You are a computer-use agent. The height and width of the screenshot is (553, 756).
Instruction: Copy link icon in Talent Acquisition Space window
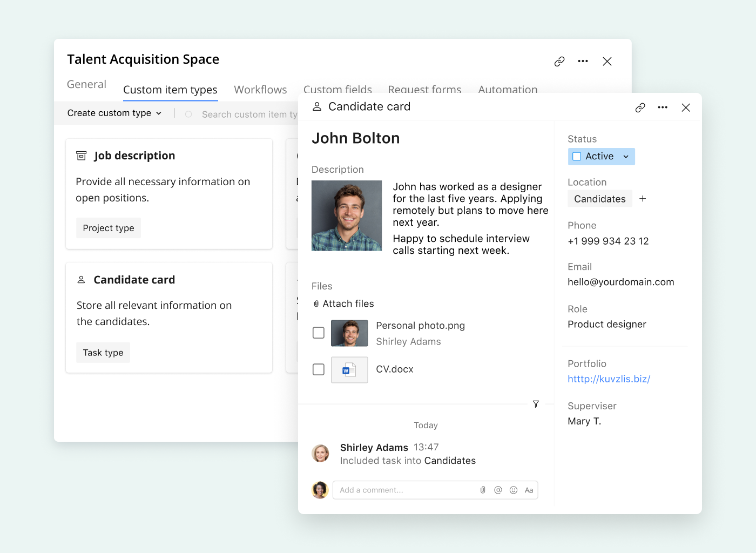click(x=559, y=62)
